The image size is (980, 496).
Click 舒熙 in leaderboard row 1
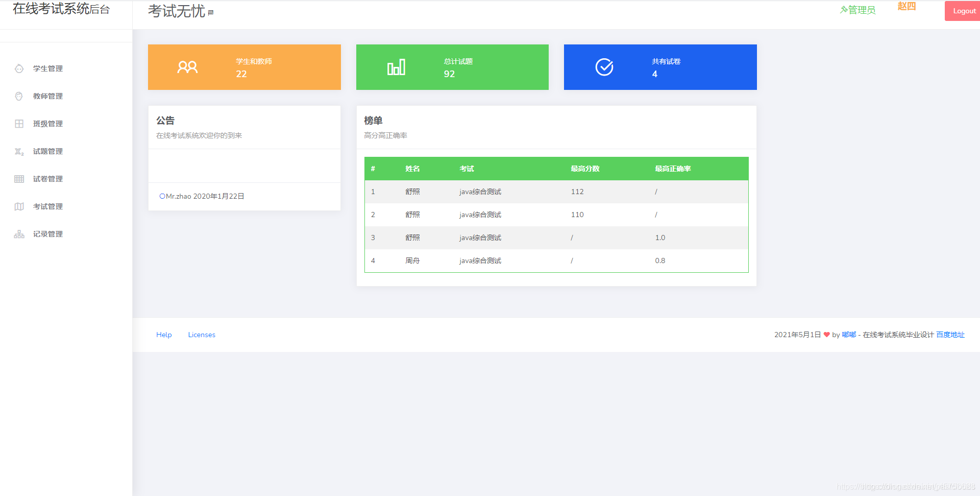coord(412,192)
